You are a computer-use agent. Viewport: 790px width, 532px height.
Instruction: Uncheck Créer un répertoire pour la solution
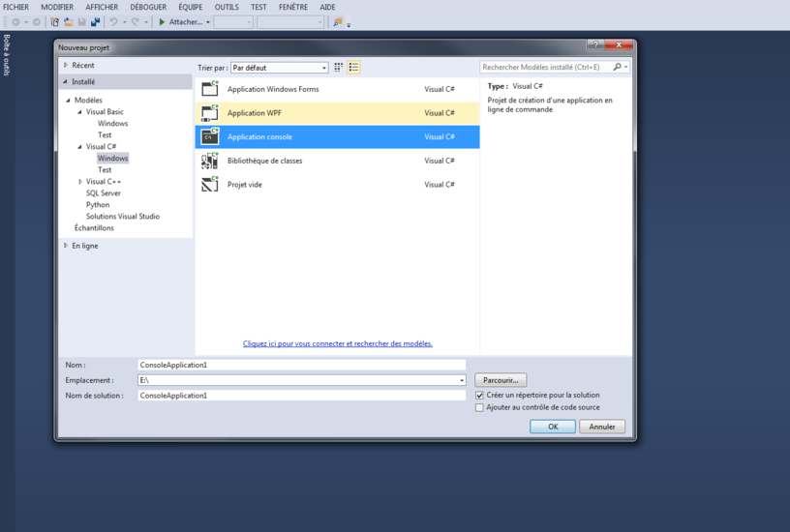pos(479,396)
